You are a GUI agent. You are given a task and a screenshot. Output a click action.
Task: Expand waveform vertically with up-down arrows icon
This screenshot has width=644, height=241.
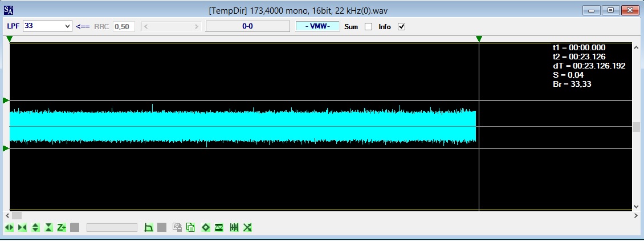pos(35,227)
